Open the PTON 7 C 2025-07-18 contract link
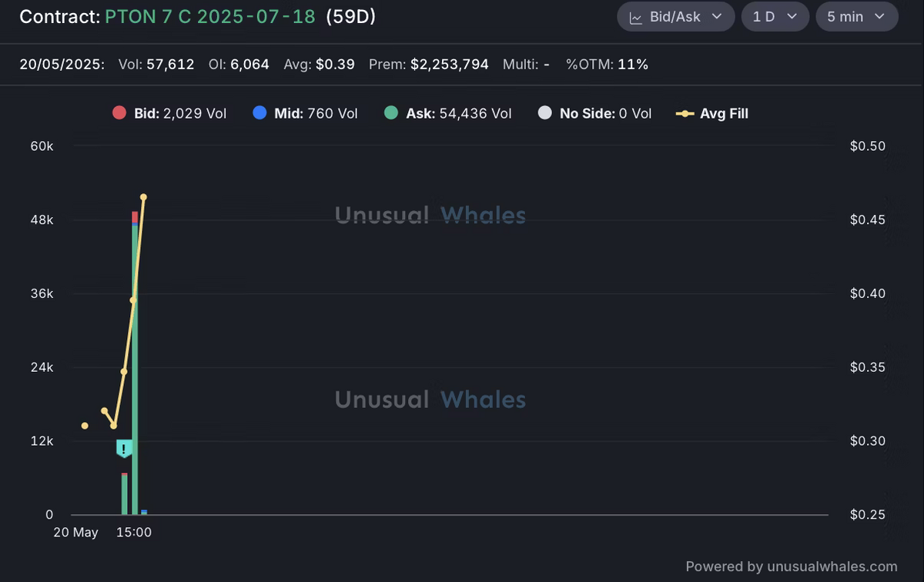Image resolution: width=924 pixels, height=582 pixels. [x=209, y=16]
